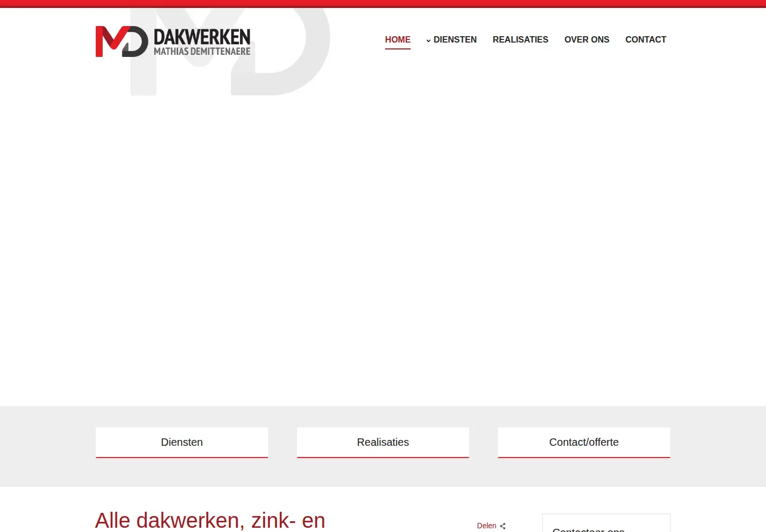Select the heading 'Alle dakwerken, zink- en'
The height and width of the screenshot is (532, 766).
(210, 520)
